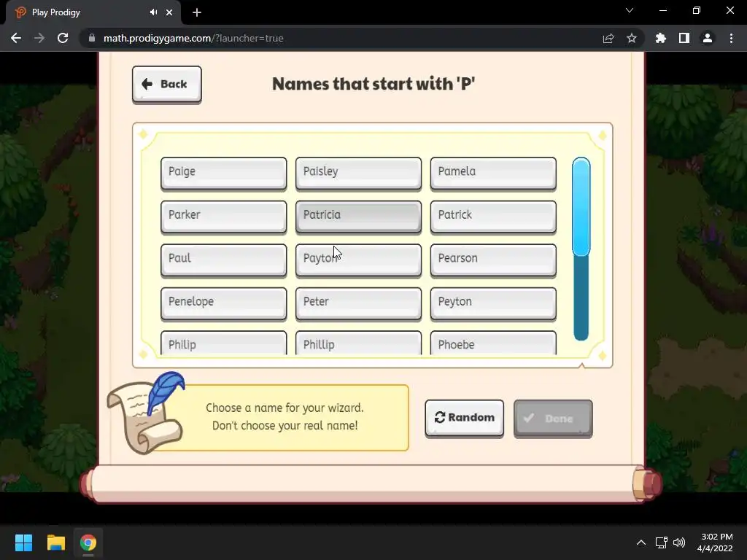Choose the name Pearson
The width and height of the screenshot is (747, 560).
tap(493, 260)
